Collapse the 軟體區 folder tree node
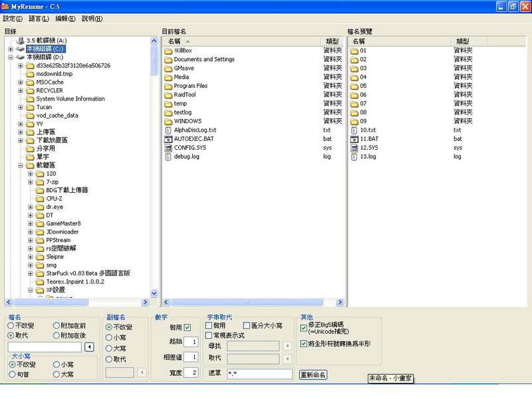The width and height of the screenshot is (532, 399). point(21,166)
